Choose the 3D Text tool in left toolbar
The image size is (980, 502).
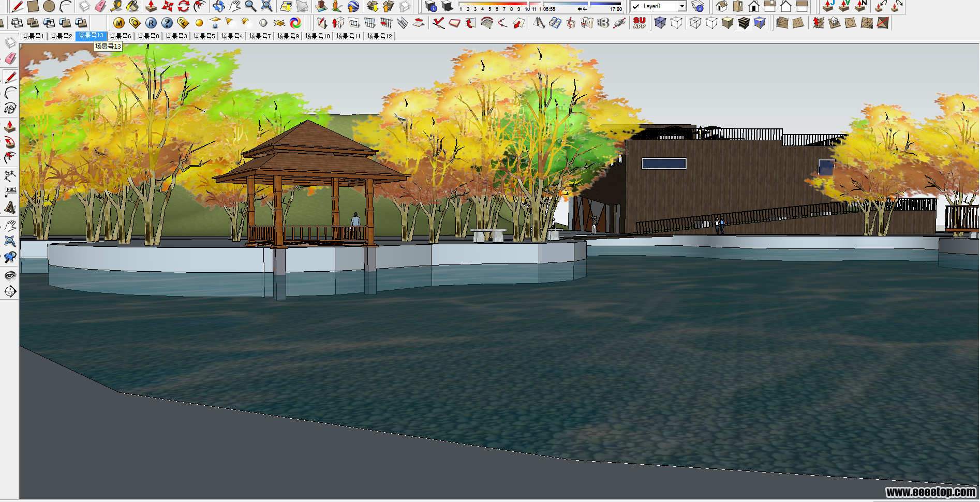(10, 208)
